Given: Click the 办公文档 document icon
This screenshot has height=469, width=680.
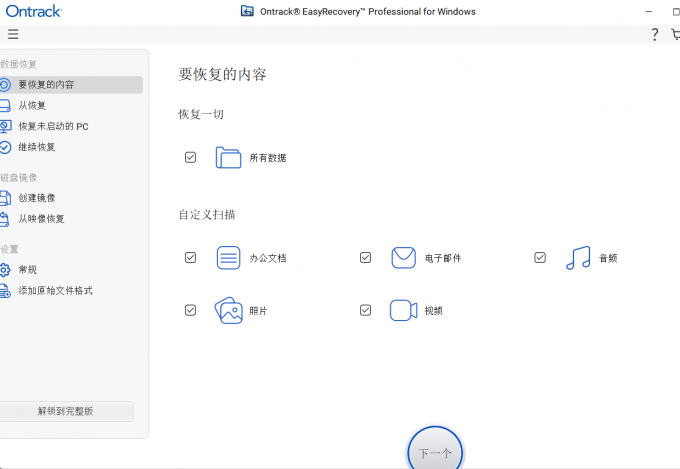Looking at the screenshot, I should click(229, 258).
